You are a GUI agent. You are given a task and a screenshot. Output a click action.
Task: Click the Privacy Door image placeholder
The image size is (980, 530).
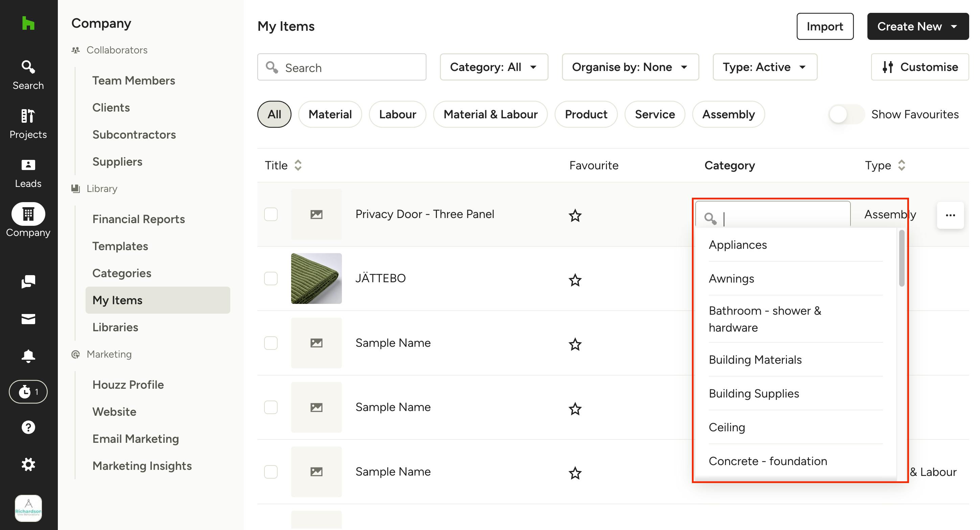point(317,214)
